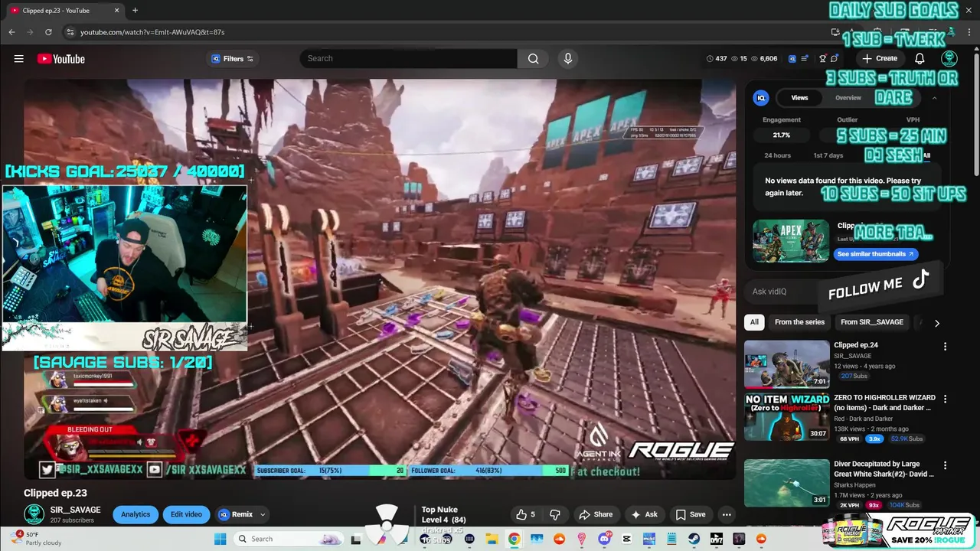
Task: Open options for Clipped ep.24 video
Action: [x=945, y=347]
